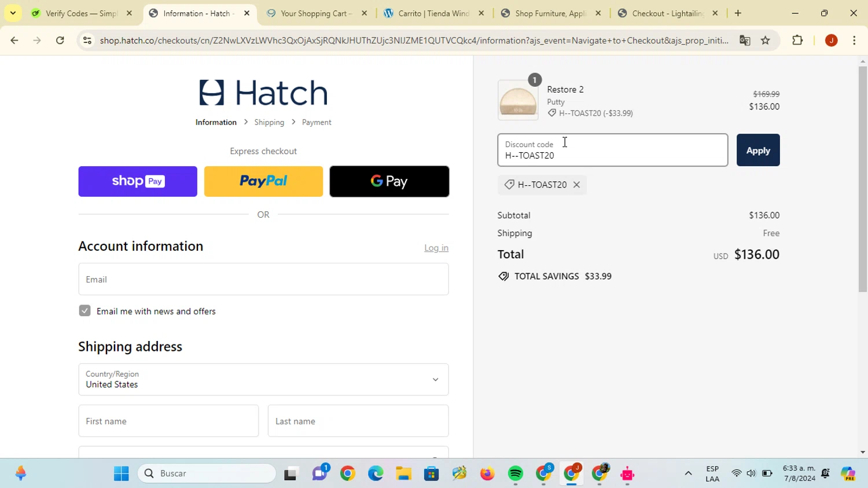The height and width of the screenshot is (488, 868).
Task: Open the Restore 2 product thumbnail
Action: [x=518, y=100]
